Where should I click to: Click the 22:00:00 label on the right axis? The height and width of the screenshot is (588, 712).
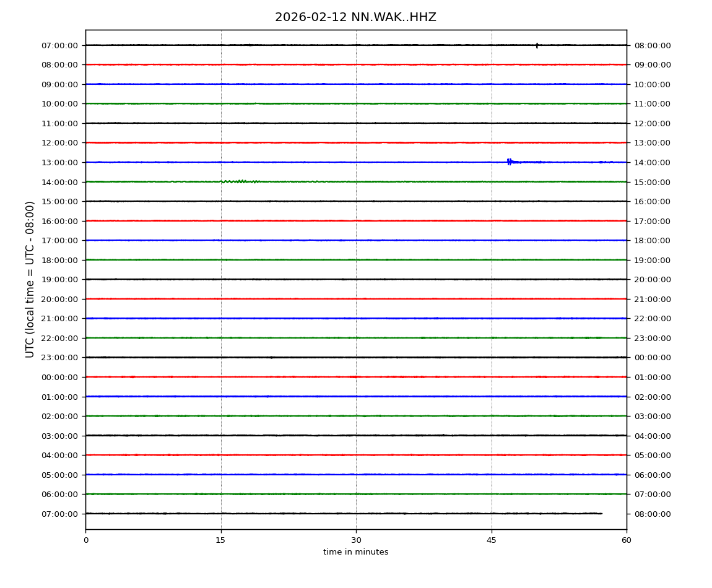click(652, 318)
